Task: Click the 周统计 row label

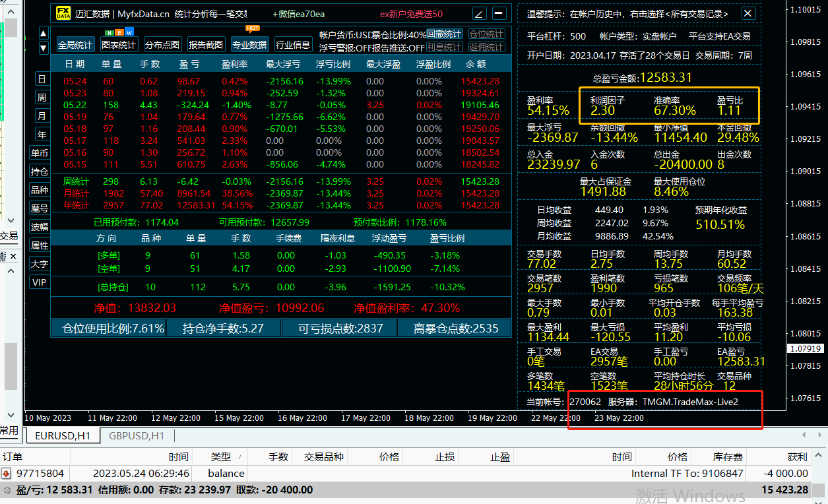Action: (x=76, y=181)
